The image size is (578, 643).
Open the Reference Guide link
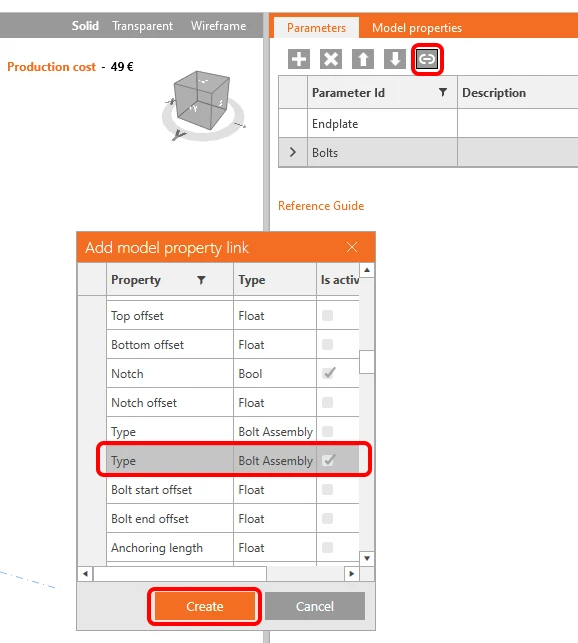click(x=321, y=205)
